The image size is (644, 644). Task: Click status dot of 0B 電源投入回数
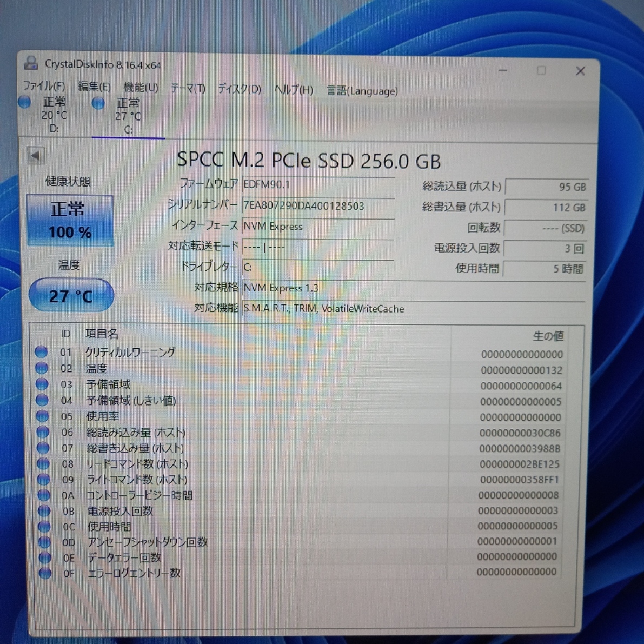click(x=44, y=510)
